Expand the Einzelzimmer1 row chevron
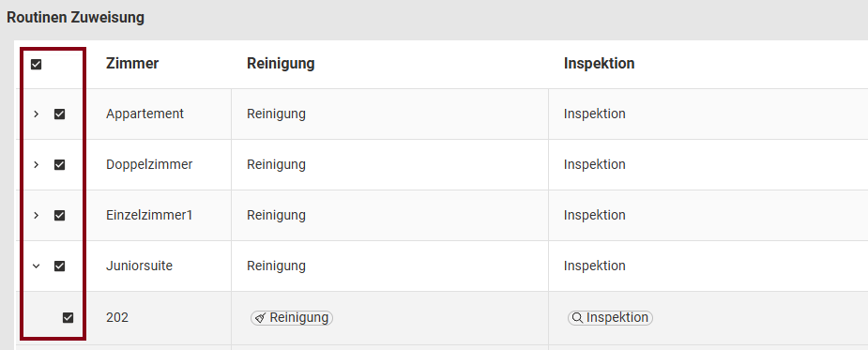The height and width of the screenshot is (350, 868). tap(36, 216)
